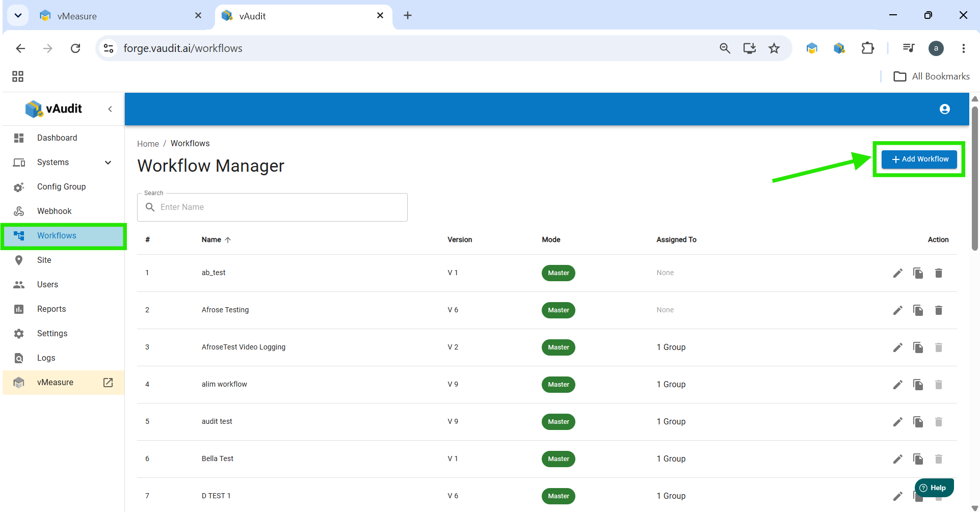Image resolution: width=980 pixels, height=512 pixels.
Task: Copy the Bella Test workflow
Action: click(x=918, y=459)
